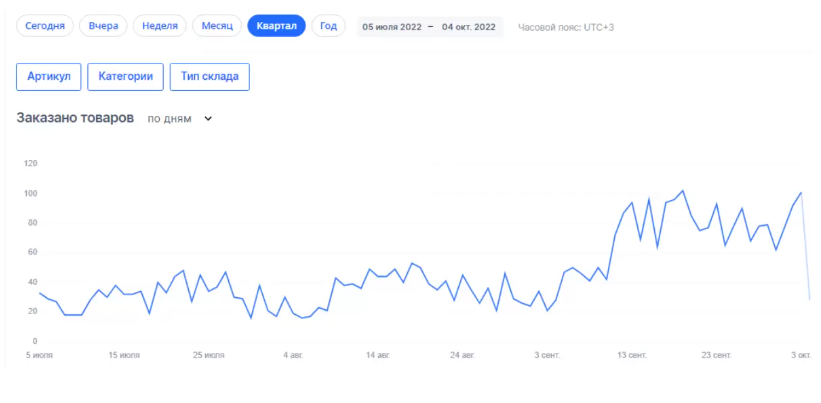
Task: Open the end date 04 окт. 2022
Action: pyautogui.click(x=468, y=27)
